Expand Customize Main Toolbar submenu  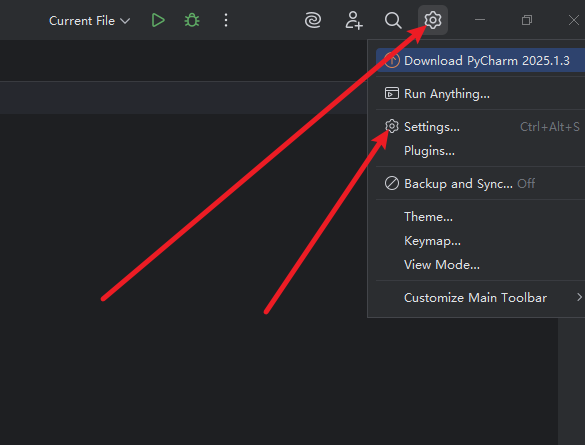pyautogui.click(x=481, y=298)
